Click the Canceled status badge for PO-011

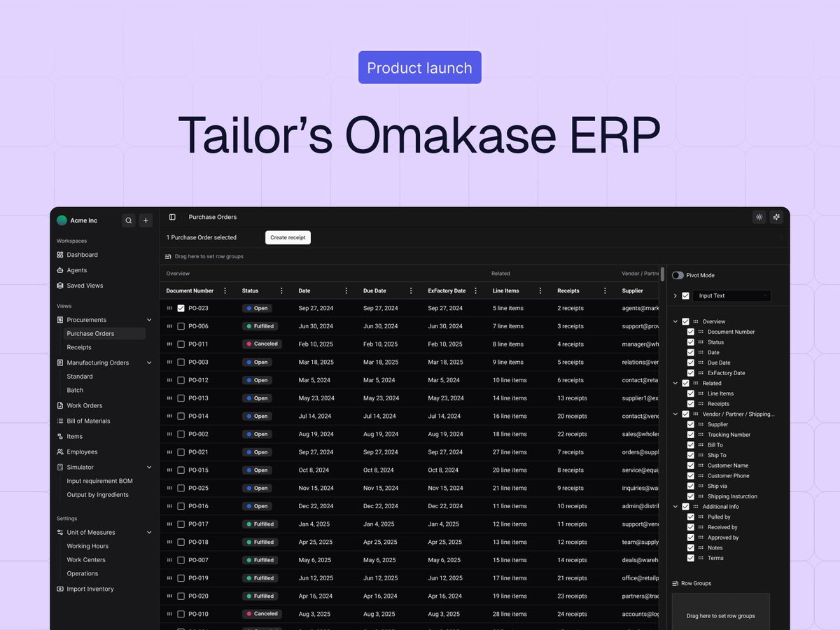(x=262, y=344)
